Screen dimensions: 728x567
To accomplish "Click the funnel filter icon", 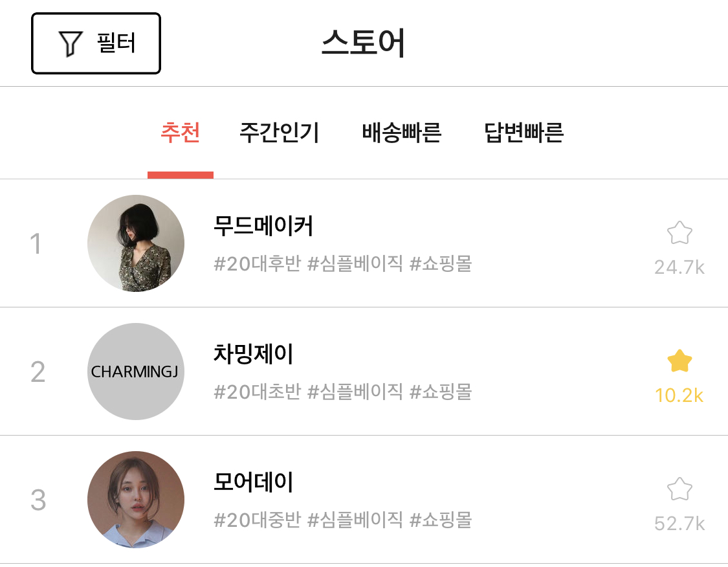I will (x=70, y=43).
